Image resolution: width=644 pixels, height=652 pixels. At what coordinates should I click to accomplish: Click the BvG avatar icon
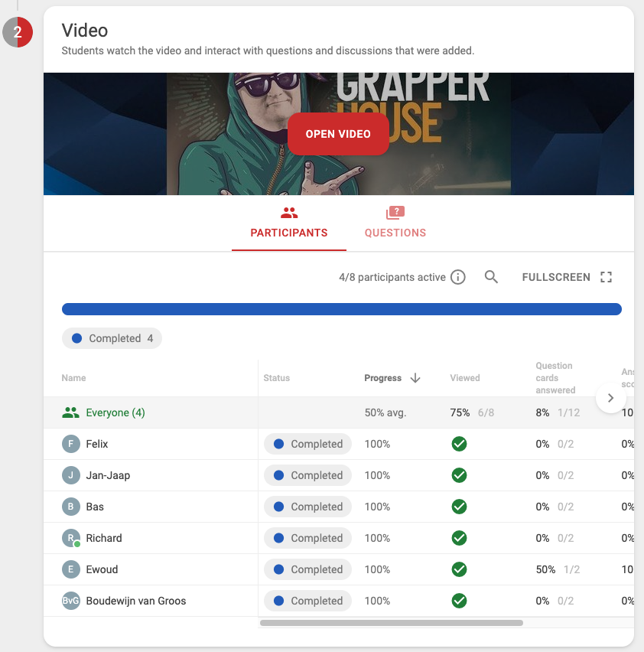pos(70,601)
